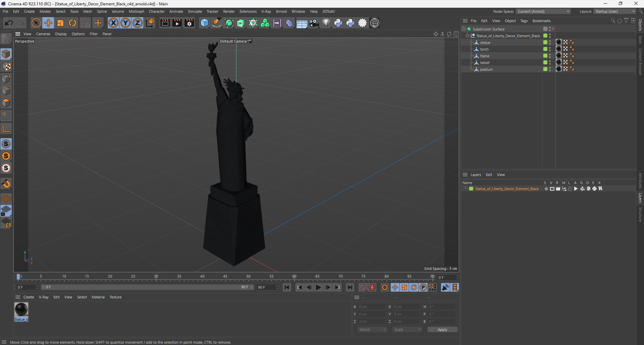Screen dimensions: 644x345
Task: Switch to Model mode in left sidebar
Action: click(6, 54)
